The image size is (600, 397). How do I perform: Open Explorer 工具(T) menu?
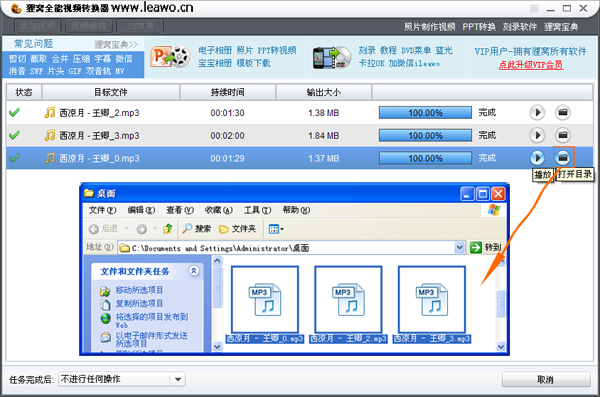tap(258, 210)
